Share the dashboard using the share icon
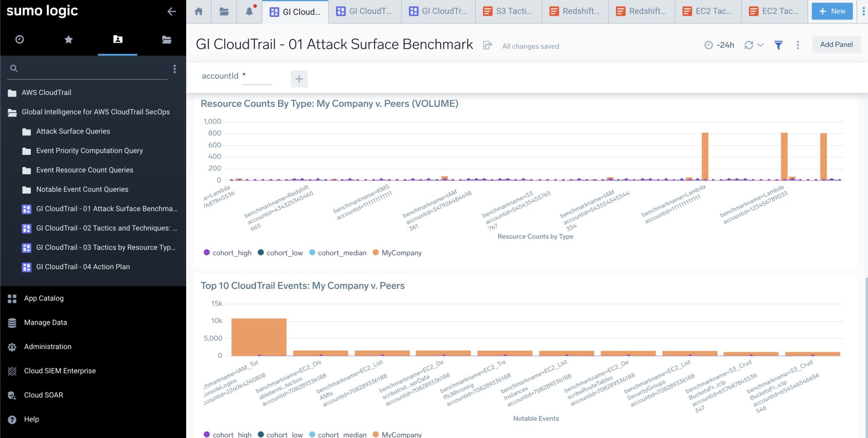The width and height of the screenshot is (868, 438). [x=488, y=45]
